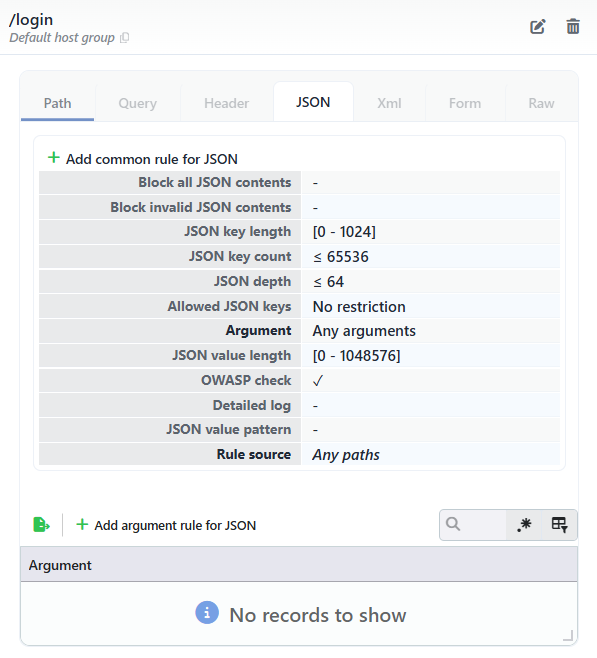
Task: Click the Block invalid JSON contents label
Action: pyautogui.click(x=201, y=207)
